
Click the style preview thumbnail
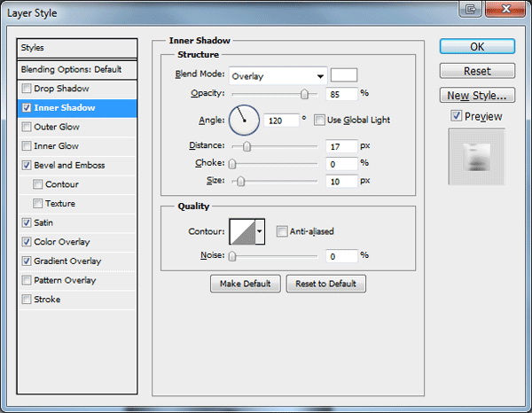click(477, 156)
